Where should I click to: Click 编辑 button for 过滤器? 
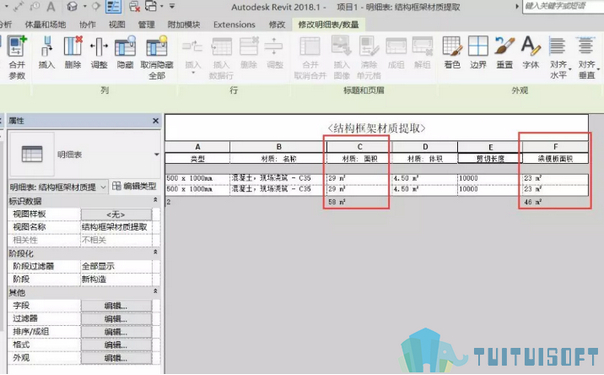click(116, 319)
